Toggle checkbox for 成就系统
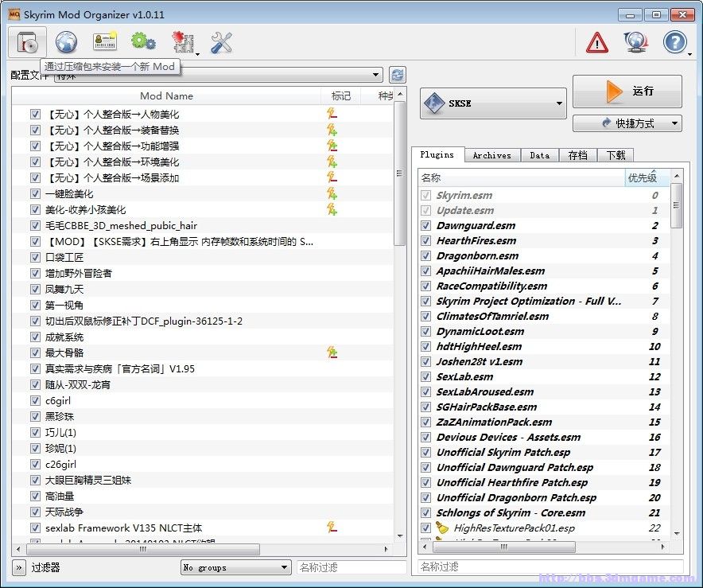Screen dimensions: 703x588 click(x=35, y=337)
